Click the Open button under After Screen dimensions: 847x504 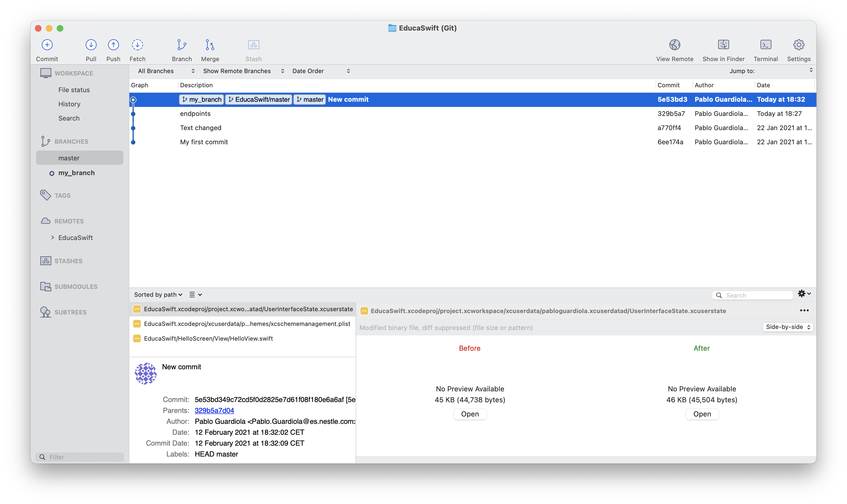click(x=702, y=414)
